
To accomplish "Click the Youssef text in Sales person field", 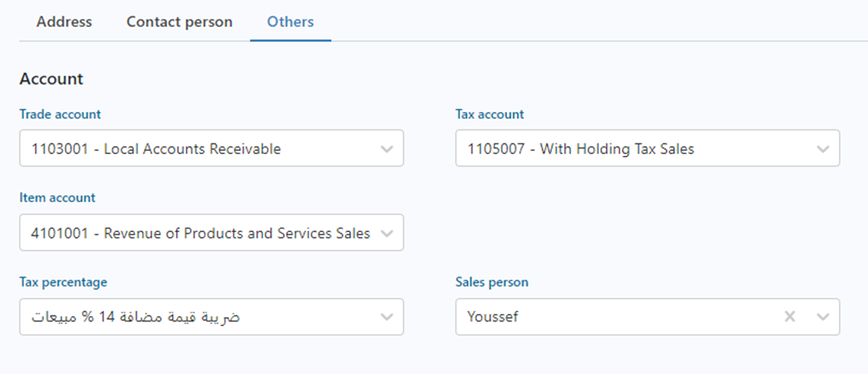I will click(493, 316).
